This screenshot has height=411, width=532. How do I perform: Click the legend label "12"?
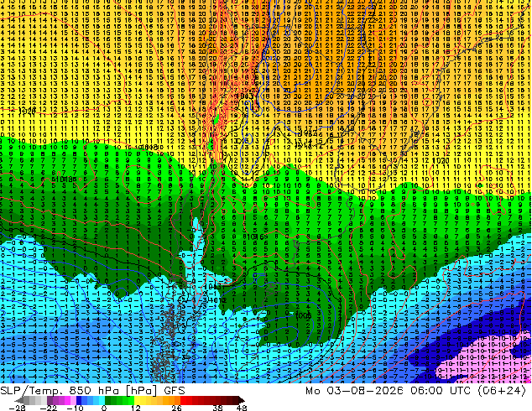136,408
